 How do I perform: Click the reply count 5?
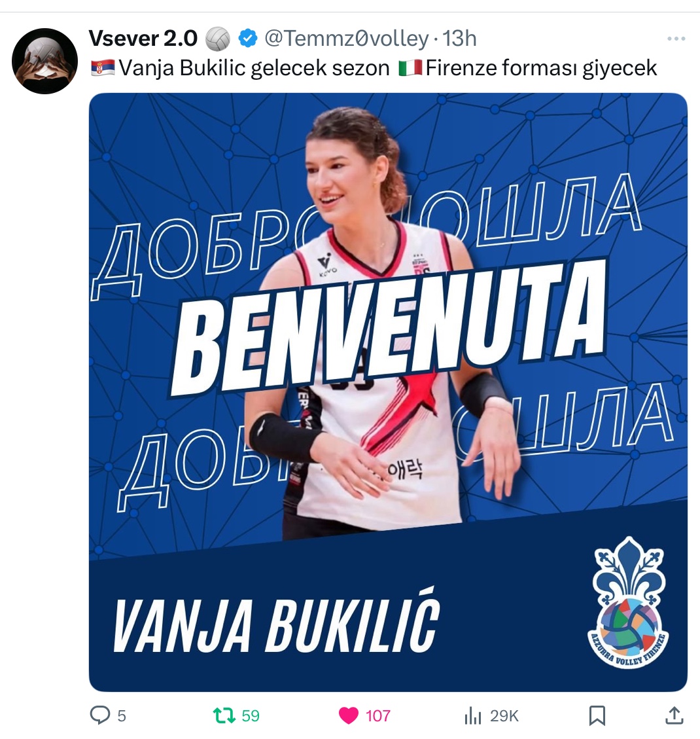122,716
